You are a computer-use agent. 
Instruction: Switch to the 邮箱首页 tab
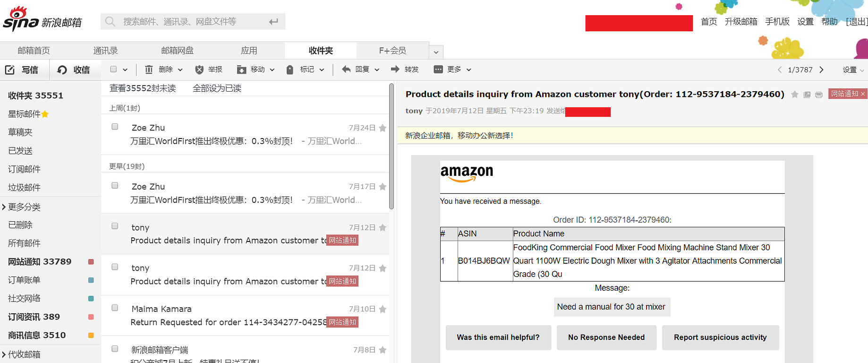34,51
